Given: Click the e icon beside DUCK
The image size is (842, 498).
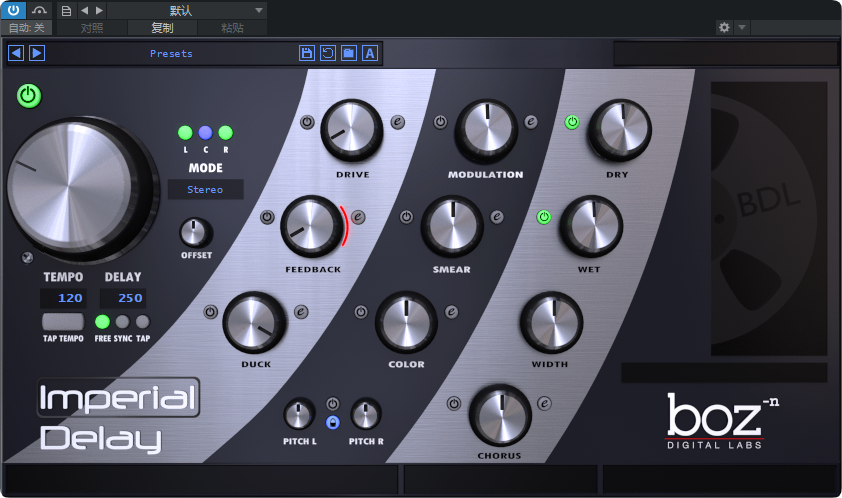Looking at the screenshot, I should (301, 312).
